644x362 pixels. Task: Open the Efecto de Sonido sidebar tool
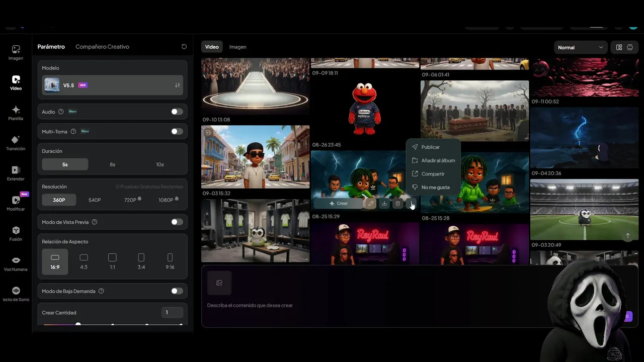[16, 294]
